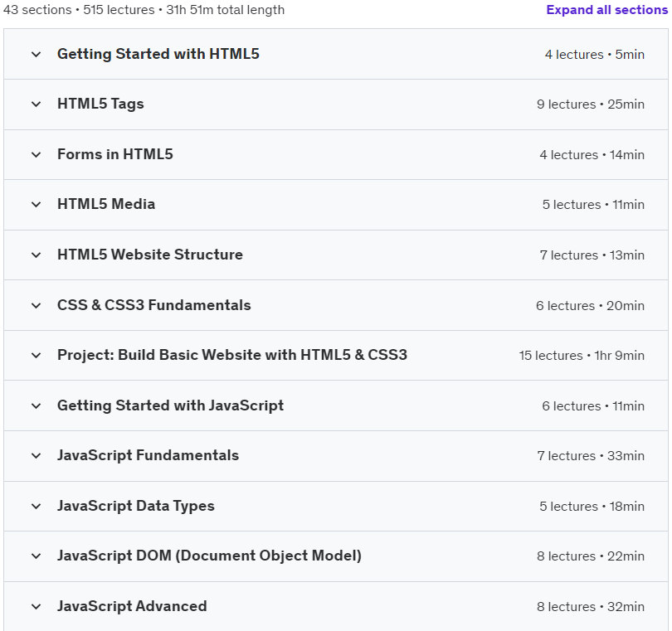Expand chevron for Project: Build Basic Website
The width and height of the screenshot is (672, 631).
click(x=36, y=356)
